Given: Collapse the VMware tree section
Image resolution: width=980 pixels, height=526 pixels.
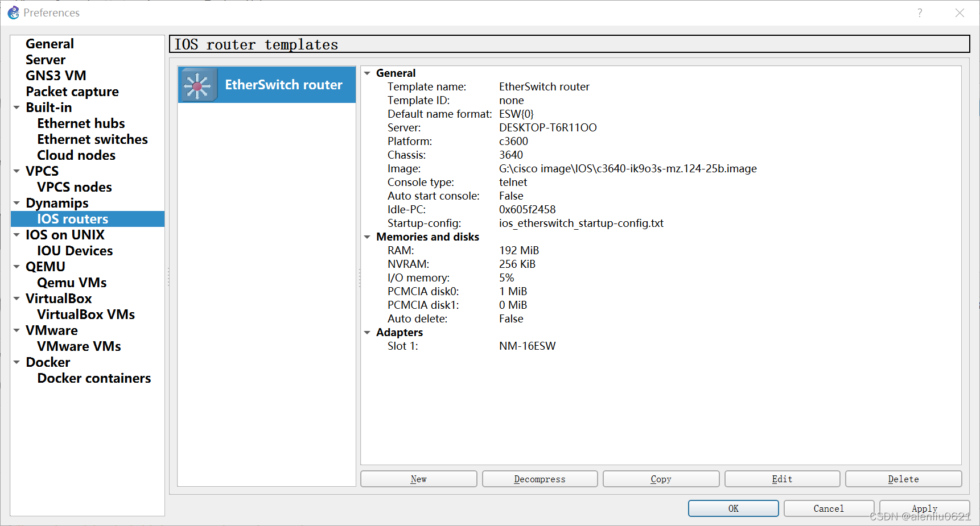Looking at the screenshot, I should tap(17, 330).
